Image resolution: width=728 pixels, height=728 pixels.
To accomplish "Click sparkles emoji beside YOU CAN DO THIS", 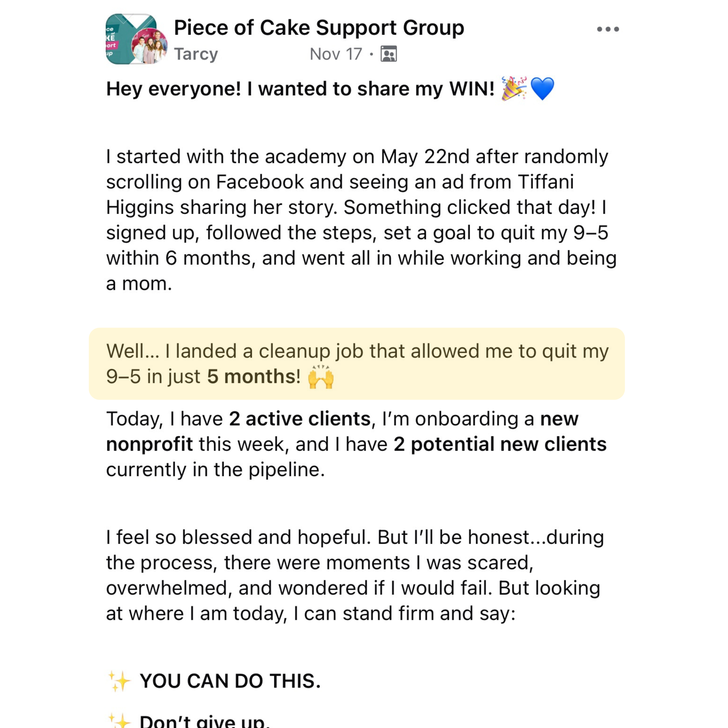I will click(119, 681).
